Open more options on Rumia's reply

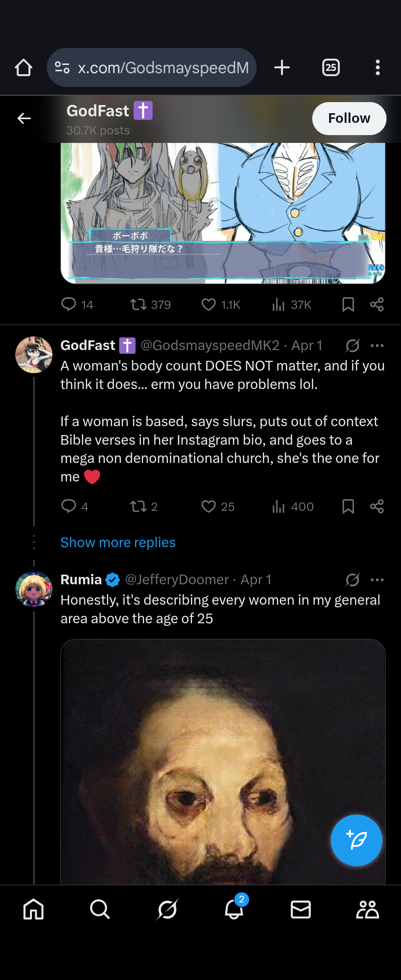pos(376,580)
